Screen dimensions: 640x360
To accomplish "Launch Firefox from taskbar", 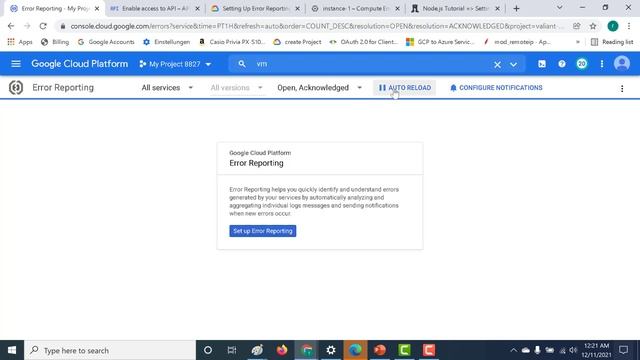I will (x=282, y=350).
